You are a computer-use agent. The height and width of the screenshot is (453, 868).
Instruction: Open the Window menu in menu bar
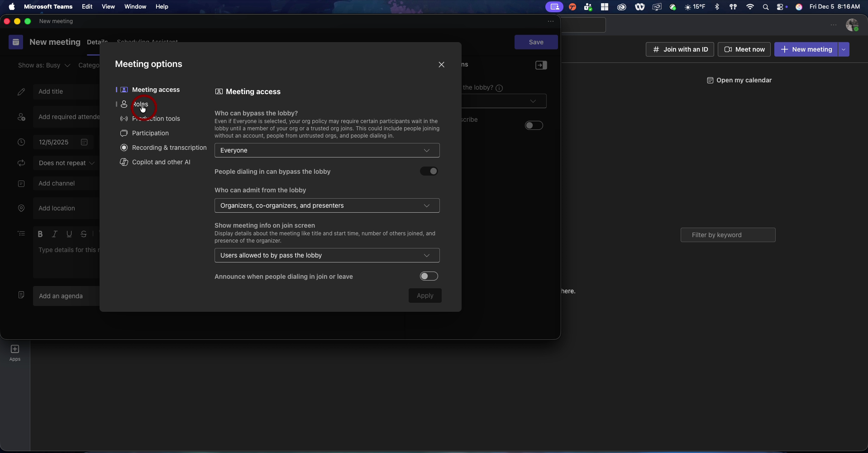[135, 6]
